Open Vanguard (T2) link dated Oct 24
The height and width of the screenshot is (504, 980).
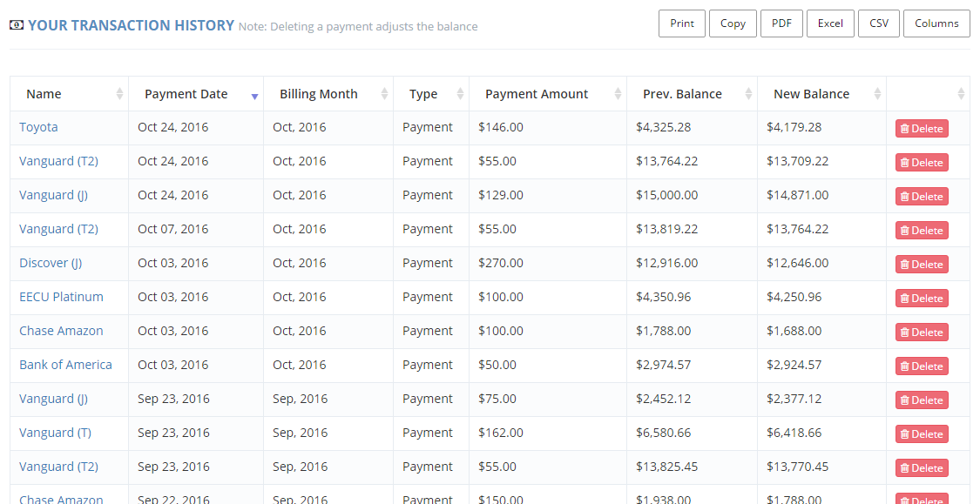tap(58, 161)
